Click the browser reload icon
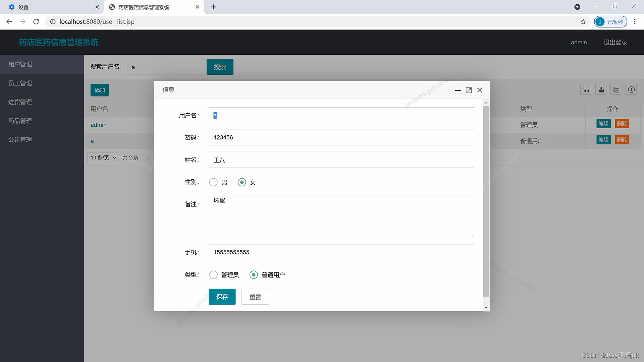This screenshot has height=362, width=644. (x=36, y=21)
